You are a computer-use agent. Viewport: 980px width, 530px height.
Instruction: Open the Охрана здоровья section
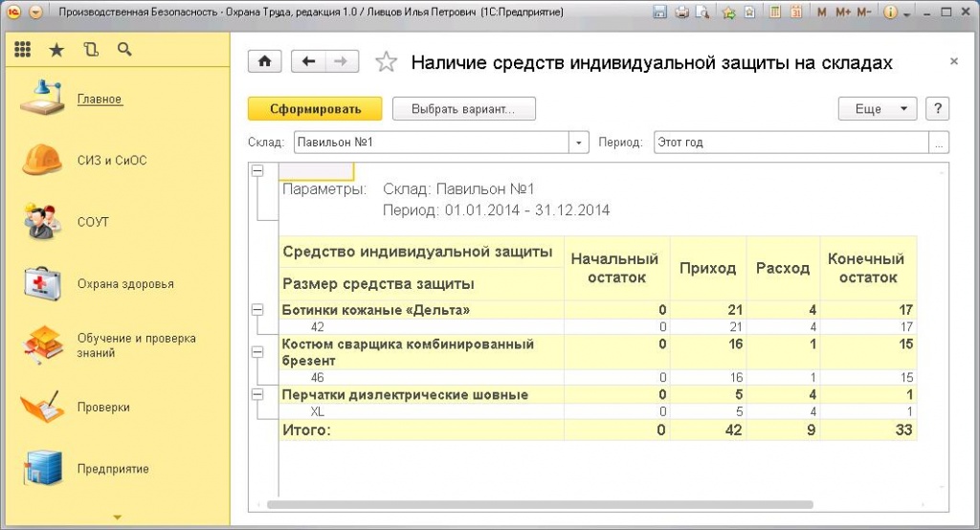pyautogui.click(x=125, y=284)
